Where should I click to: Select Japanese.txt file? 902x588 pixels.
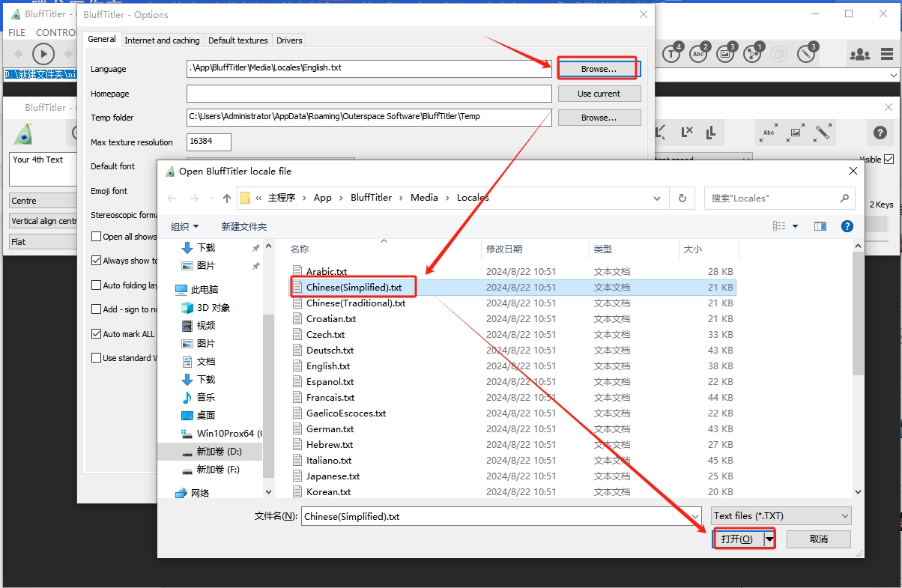(x=333, y=476)
